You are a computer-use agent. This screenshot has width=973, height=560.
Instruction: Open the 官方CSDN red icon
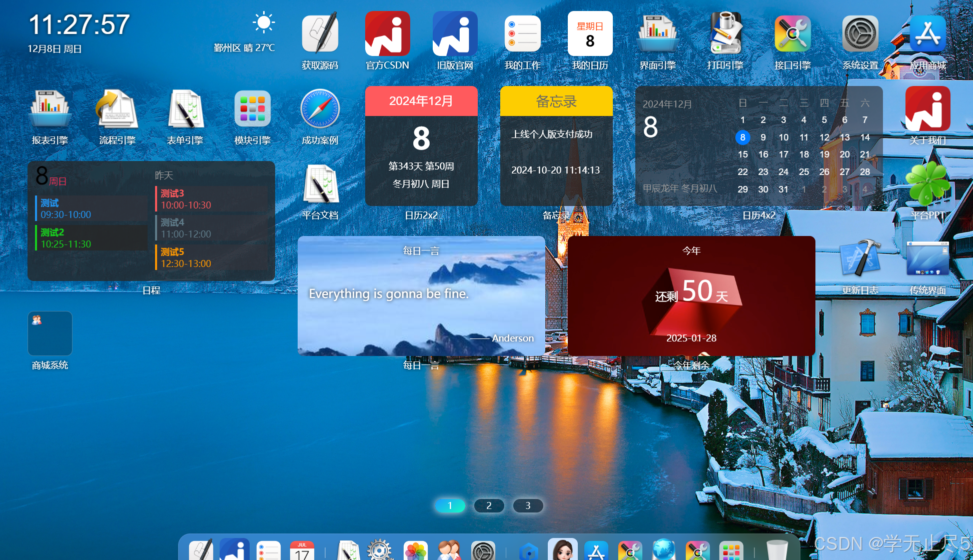pos(388,33)
